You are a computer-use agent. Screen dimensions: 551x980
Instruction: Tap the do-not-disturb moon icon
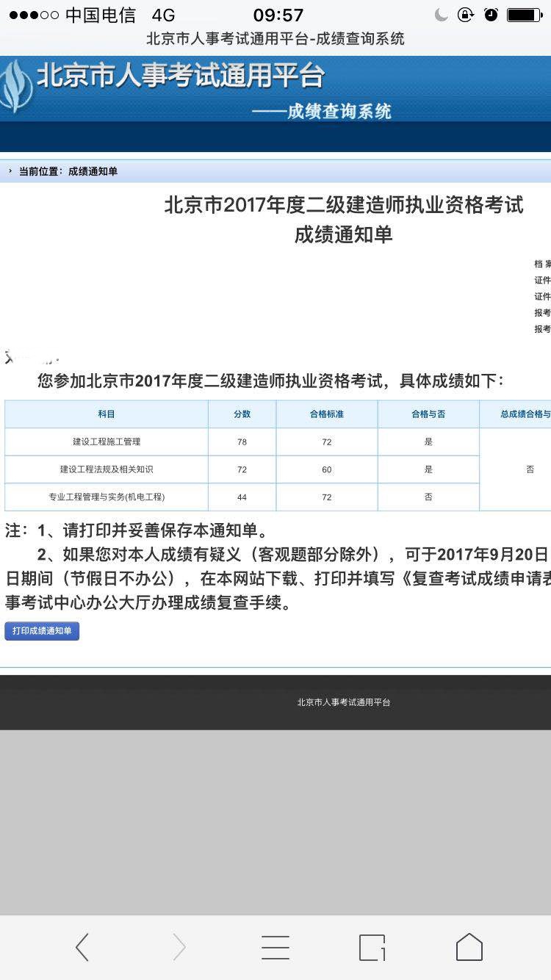click(x=442, y=15)
